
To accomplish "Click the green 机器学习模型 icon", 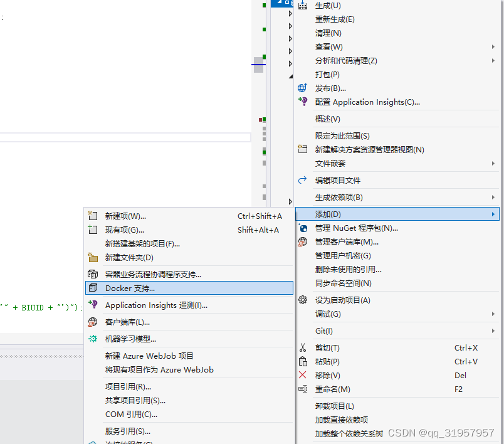I will click(x=93, y=338).
